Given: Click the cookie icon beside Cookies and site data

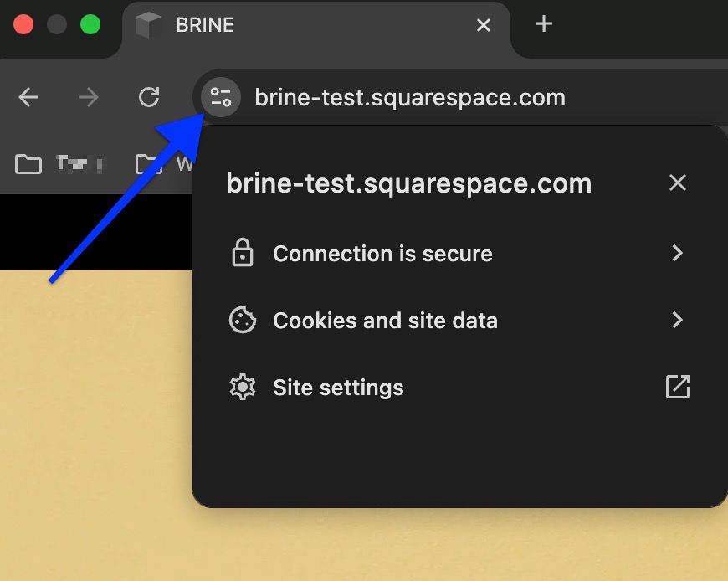Looking at the screenshot, I should click(243, 320).
